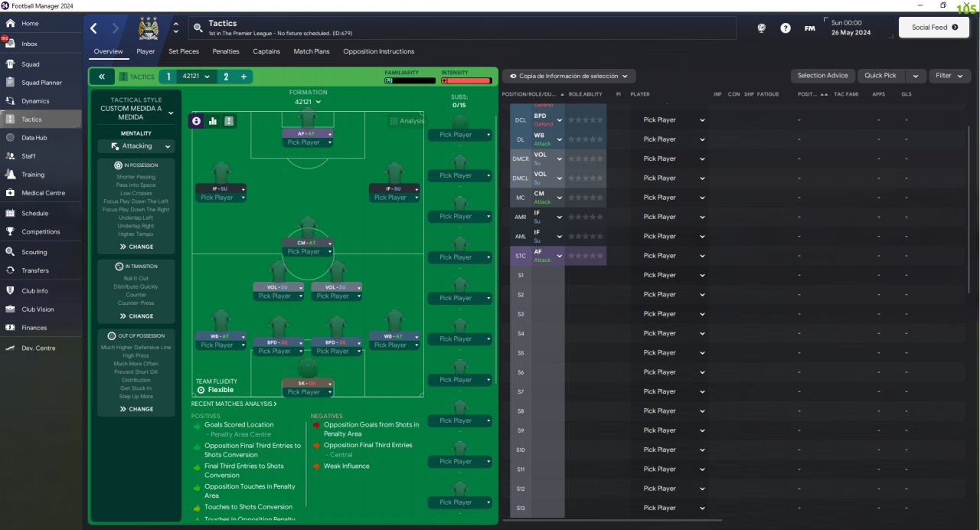Click the date Sun 26 May 2024
Viewport: 980px width, 530px height.
(851, 28)
